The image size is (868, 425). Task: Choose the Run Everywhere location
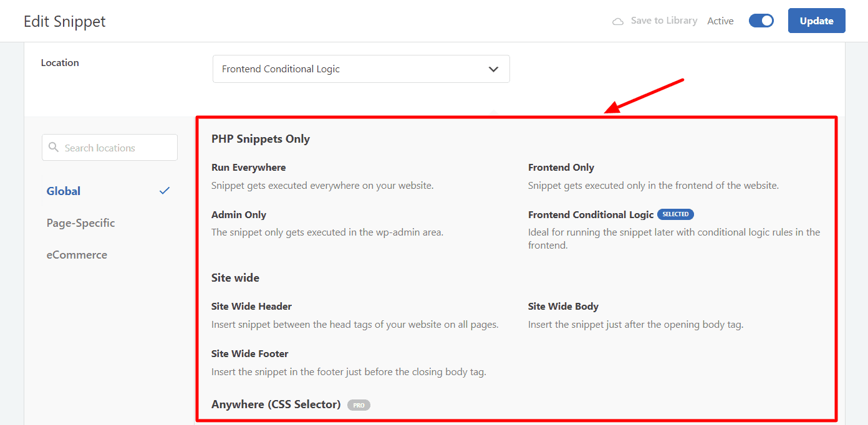[248, 168]
